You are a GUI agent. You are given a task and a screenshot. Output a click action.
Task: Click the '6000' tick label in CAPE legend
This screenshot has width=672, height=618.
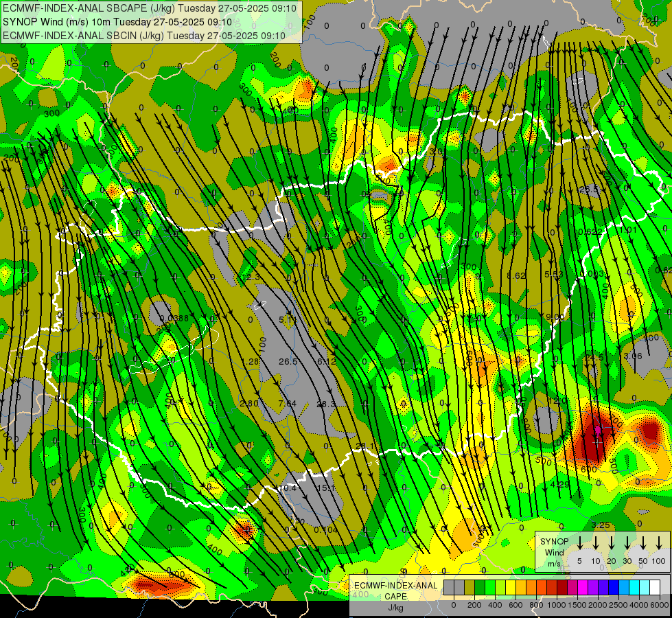point(660,605)
